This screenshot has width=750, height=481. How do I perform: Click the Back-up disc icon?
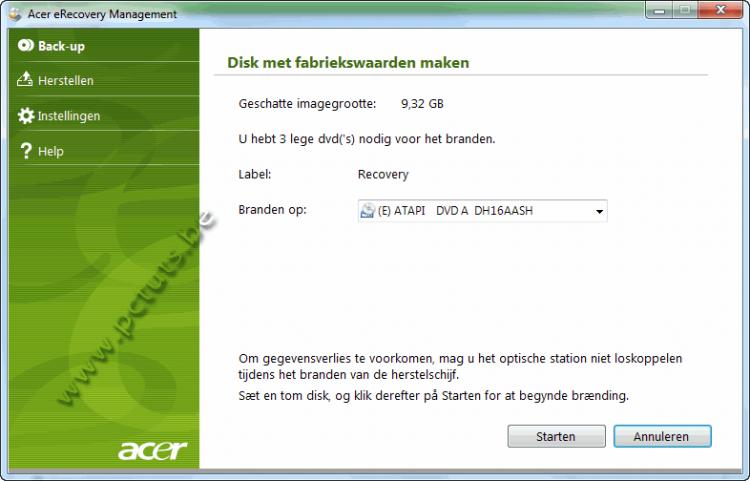point(26,45)
